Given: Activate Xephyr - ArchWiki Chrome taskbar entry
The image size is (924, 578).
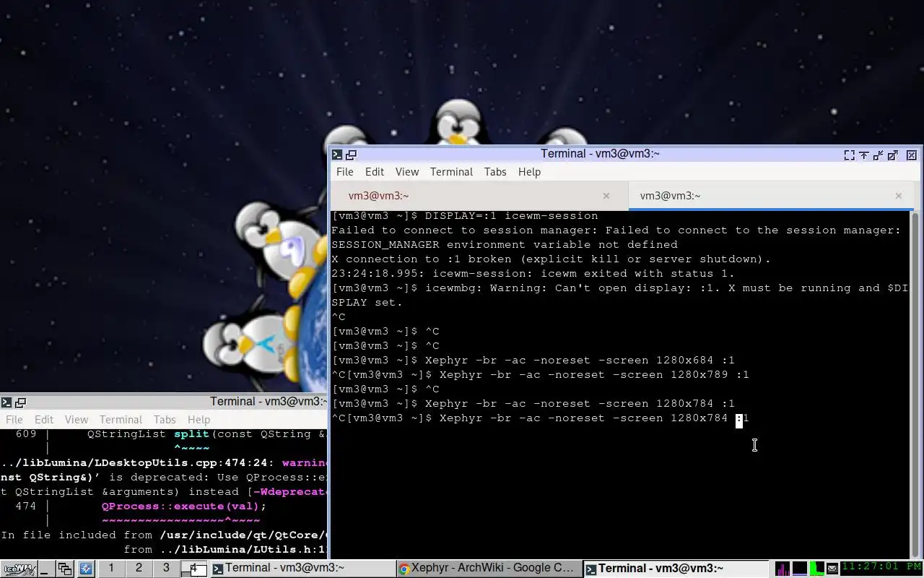Looking at the screenshot, I should [489, 569].
